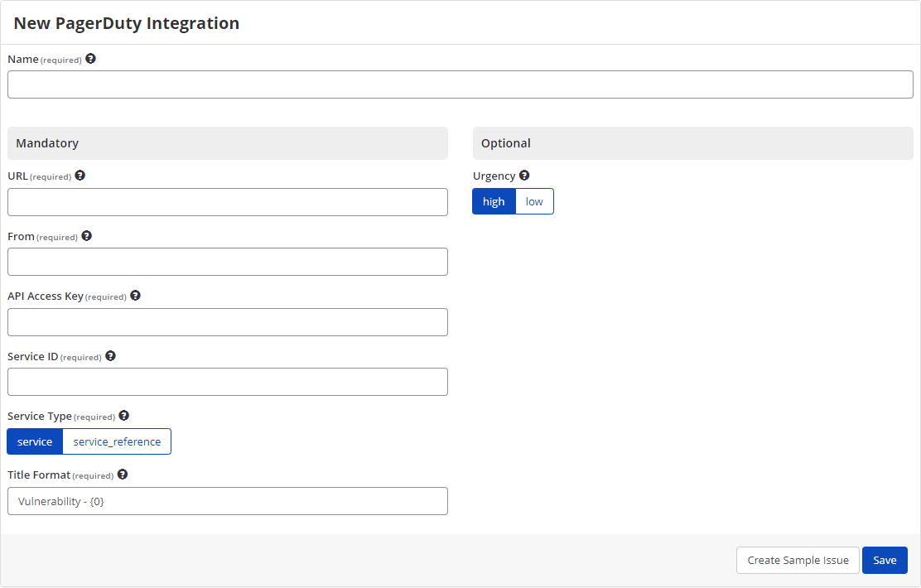
Task: Click the URL help question mark icon
Action: pyautogui.click(x=80, y=175)
